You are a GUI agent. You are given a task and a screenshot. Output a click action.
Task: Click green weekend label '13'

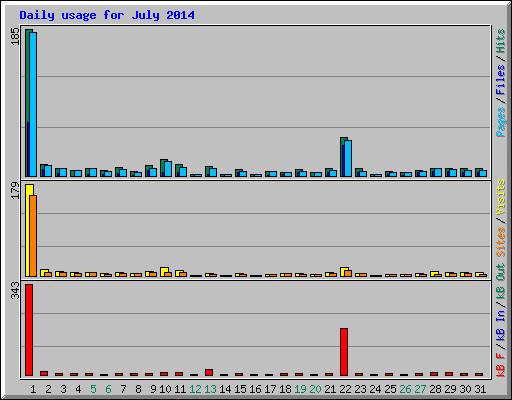[x=210, y=389]
